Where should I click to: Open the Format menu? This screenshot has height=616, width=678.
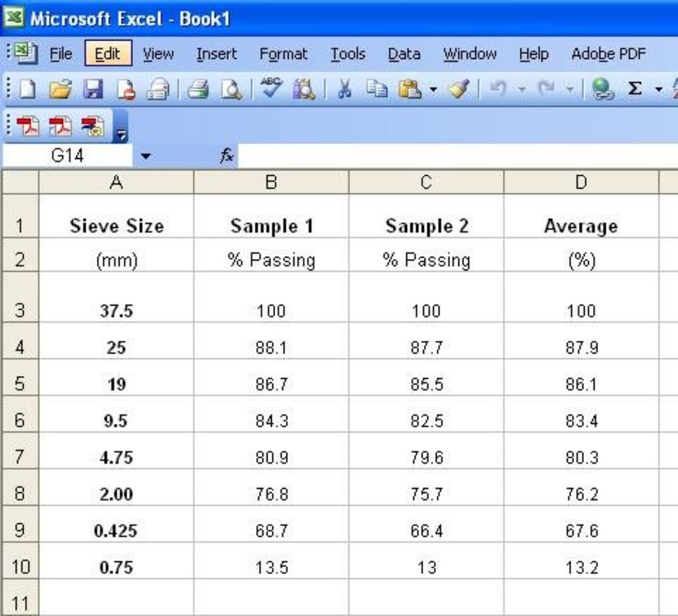(x=283, y=54)
